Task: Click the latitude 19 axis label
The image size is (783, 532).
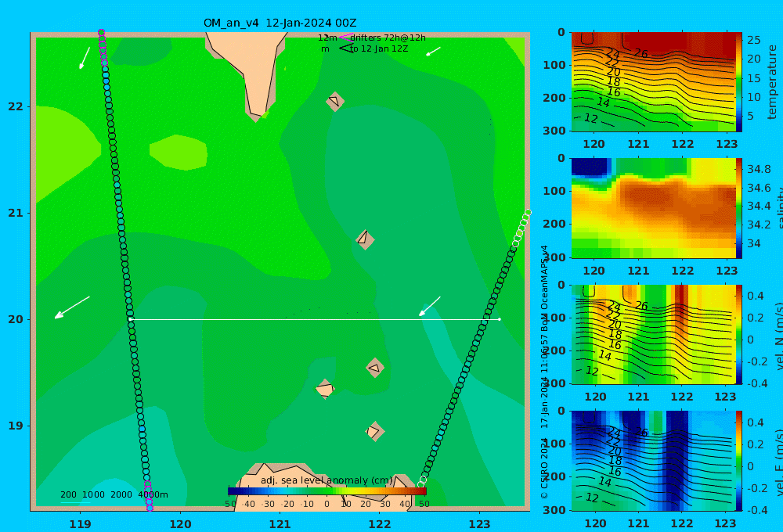Action: tap(16, 426)
